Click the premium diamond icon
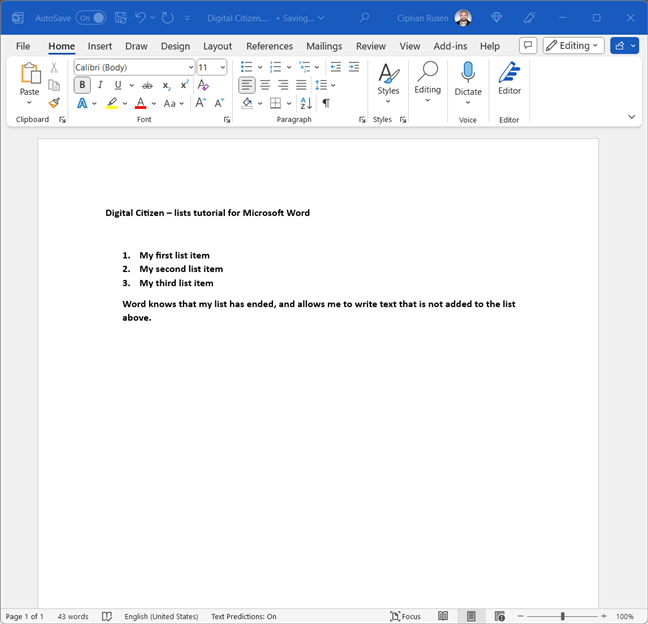Screen dimensions: 648x624 click(496, 18)
